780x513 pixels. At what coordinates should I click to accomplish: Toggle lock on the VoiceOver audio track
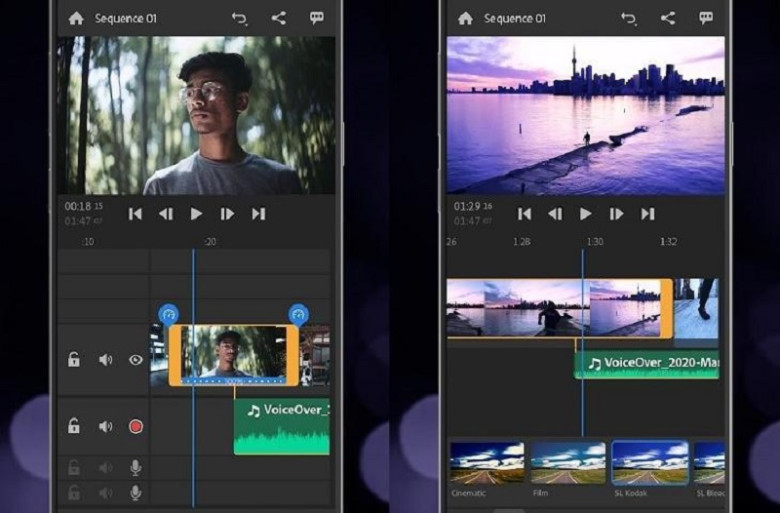coord(74,426)
